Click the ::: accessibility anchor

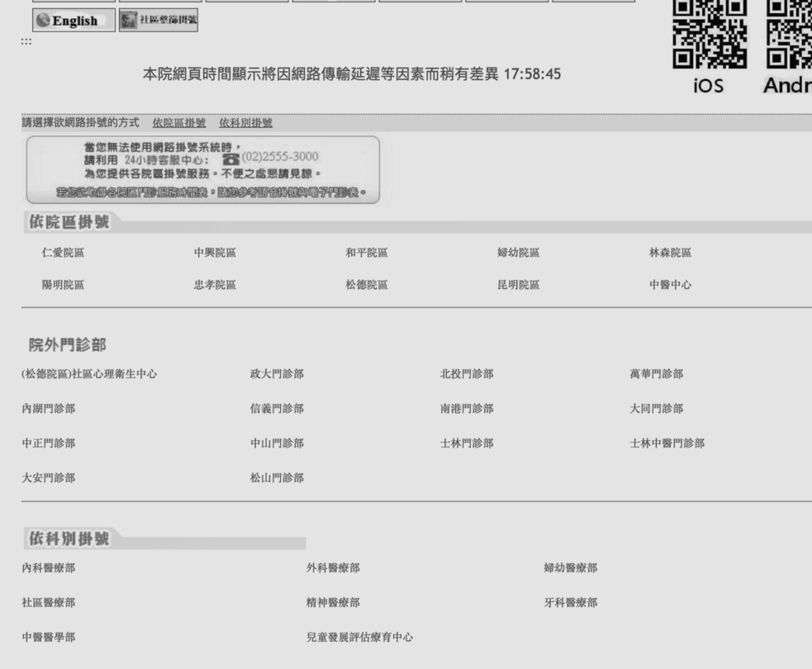[26, 41]
